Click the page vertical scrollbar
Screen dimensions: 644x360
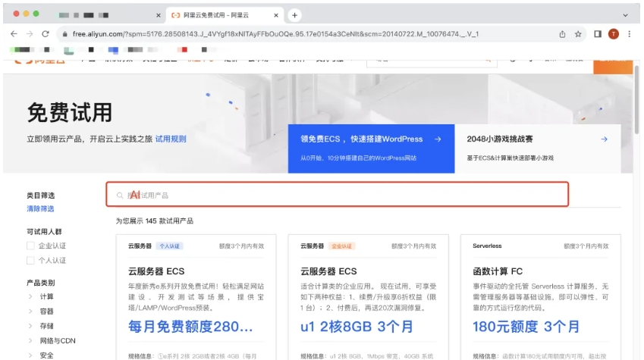tap(636, 101)
